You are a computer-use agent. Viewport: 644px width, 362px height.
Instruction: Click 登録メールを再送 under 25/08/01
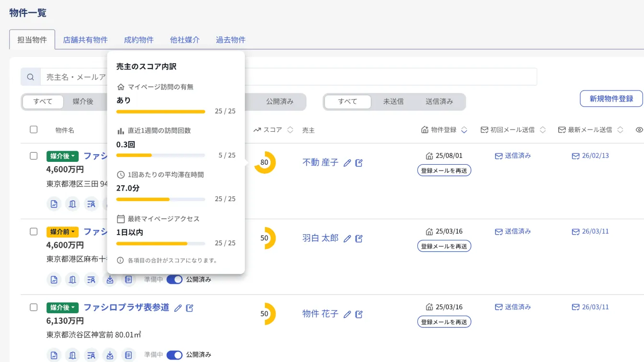[444, 170]
